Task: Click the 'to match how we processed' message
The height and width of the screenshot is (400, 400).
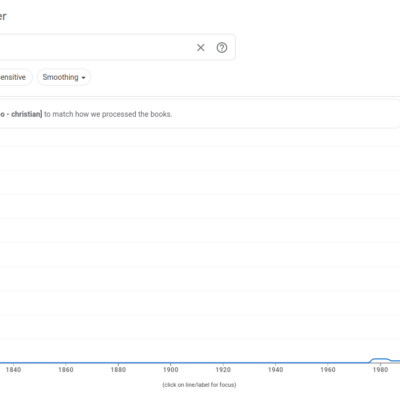Action: pyautogui.click(x=108, y=114)
